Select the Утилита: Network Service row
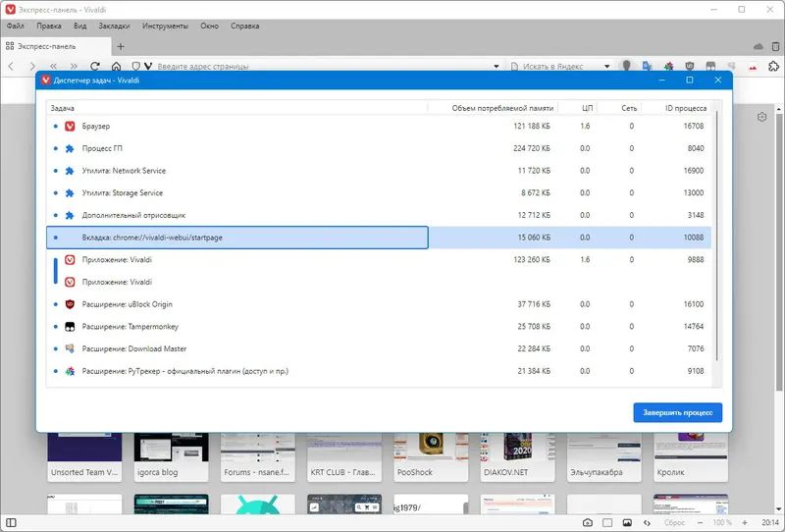Screen dimensions: 785x532 coord(379,171)
